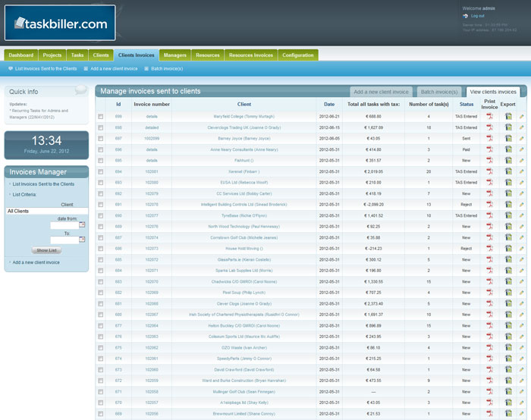Open the To date calendar picker
This screenshot has height=420, width=531.
click(82, 240)
